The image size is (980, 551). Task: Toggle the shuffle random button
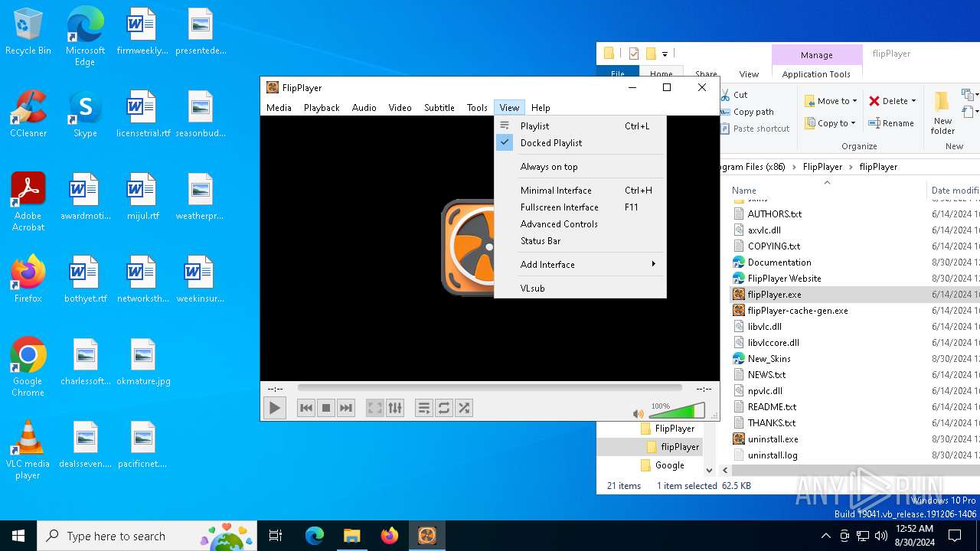point(464,408)
